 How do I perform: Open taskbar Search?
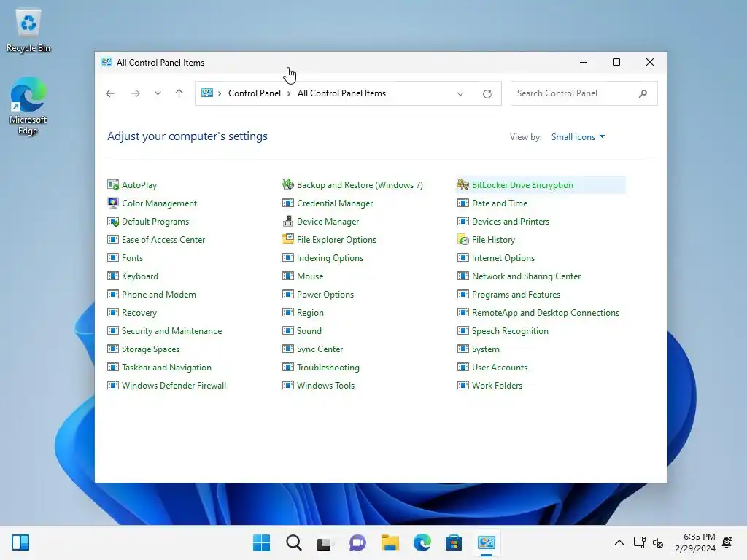[x=294, y=542]
